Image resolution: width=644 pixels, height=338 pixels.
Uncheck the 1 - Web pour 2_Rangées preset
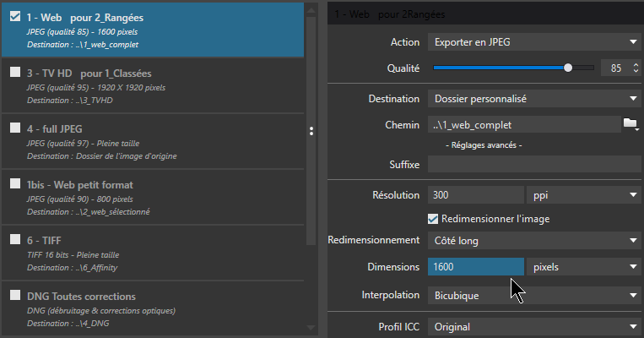coord(15,16)
